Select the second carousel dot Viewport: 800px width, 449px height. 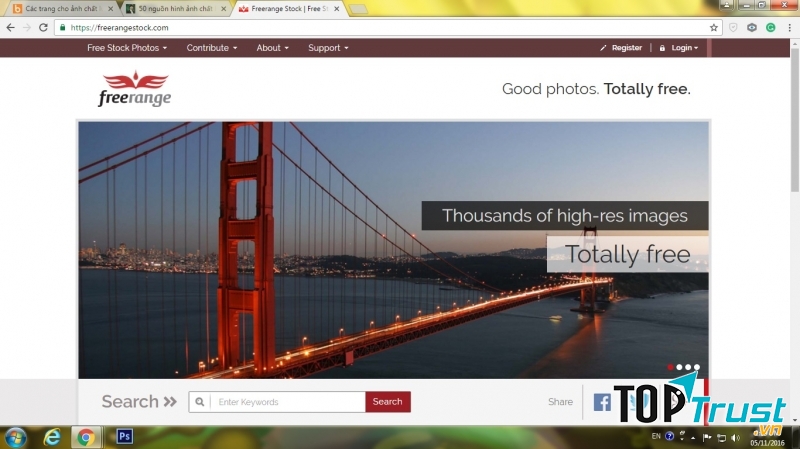(x=679, y=367)
